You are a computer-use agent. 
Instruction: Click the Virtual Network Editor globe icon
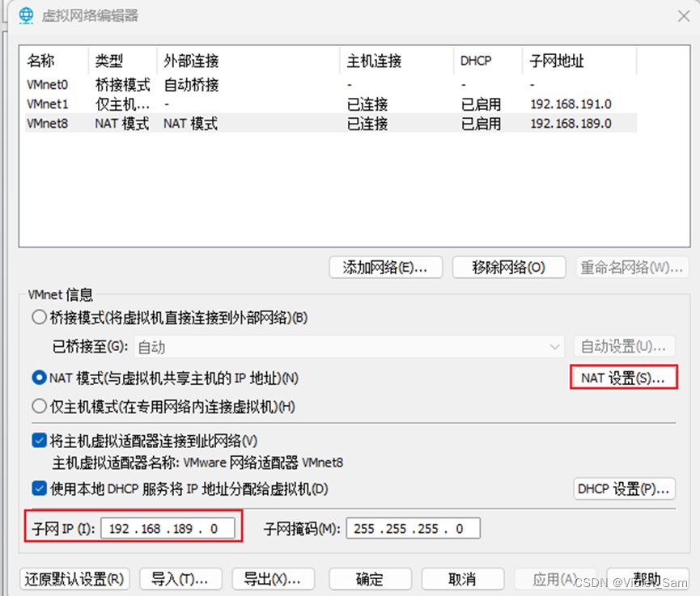pyautogui.click(x=27, y=15)
